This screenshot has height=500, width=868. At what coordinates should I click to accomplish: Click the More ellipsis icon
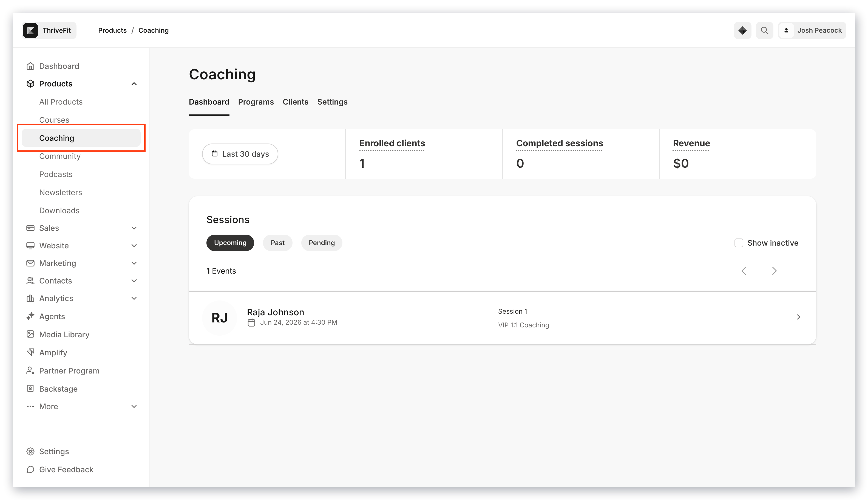click(30, 406)
